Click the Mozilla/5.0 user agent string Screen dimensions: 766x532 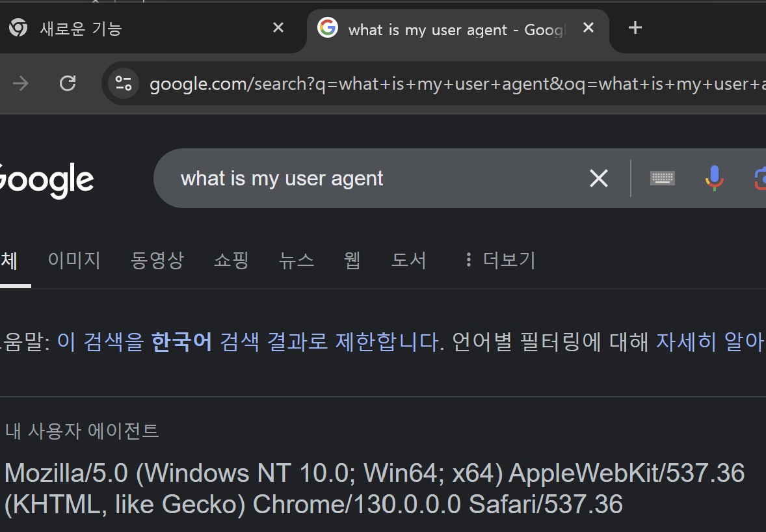[374, 488]
